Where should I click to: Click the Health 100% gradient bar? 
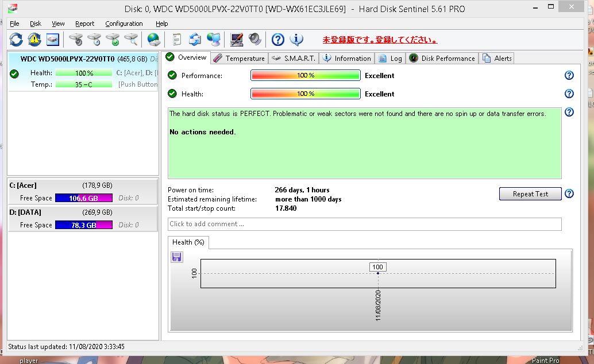[306, 94]
